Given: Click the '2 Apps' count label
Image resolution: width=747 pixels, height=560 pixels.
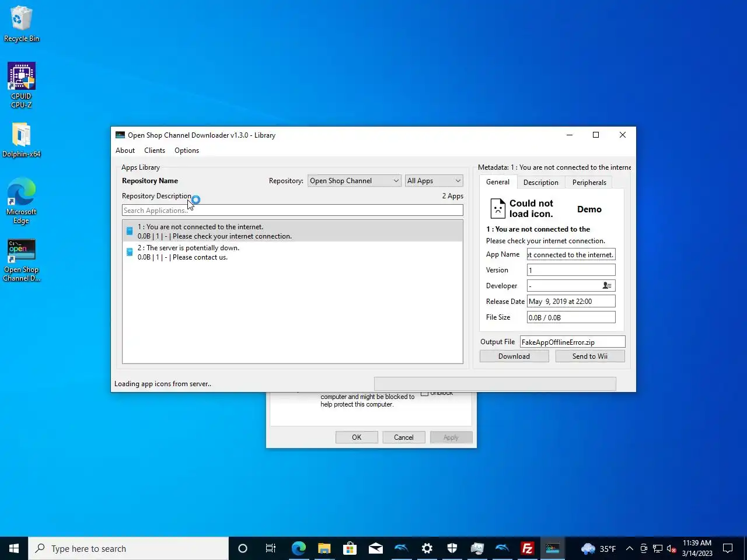Looking at the screenshot, I should click(x=453, y=196).
